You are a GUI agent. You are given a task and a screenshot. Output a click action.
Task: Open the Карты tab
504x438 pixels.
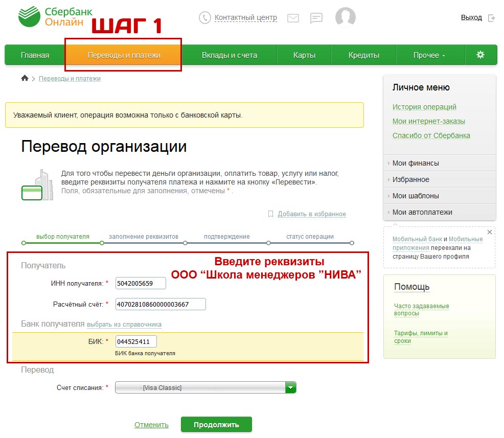[304, 55]
